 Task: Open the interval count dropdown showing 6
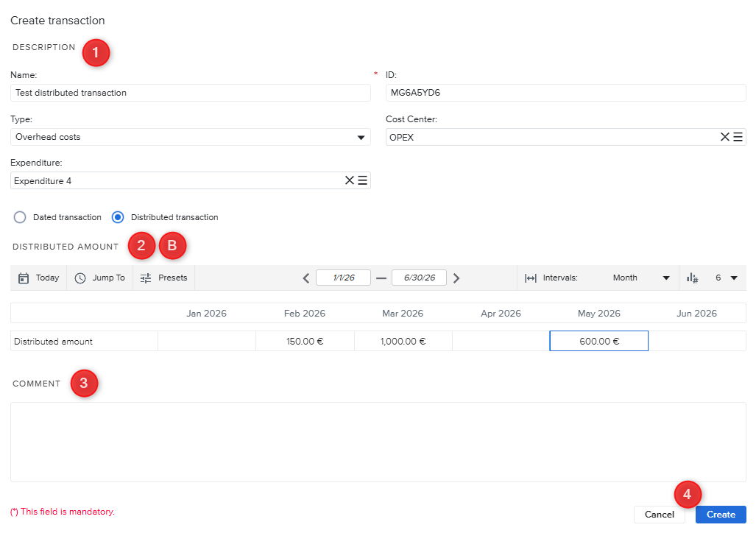(x=732, y=278)
